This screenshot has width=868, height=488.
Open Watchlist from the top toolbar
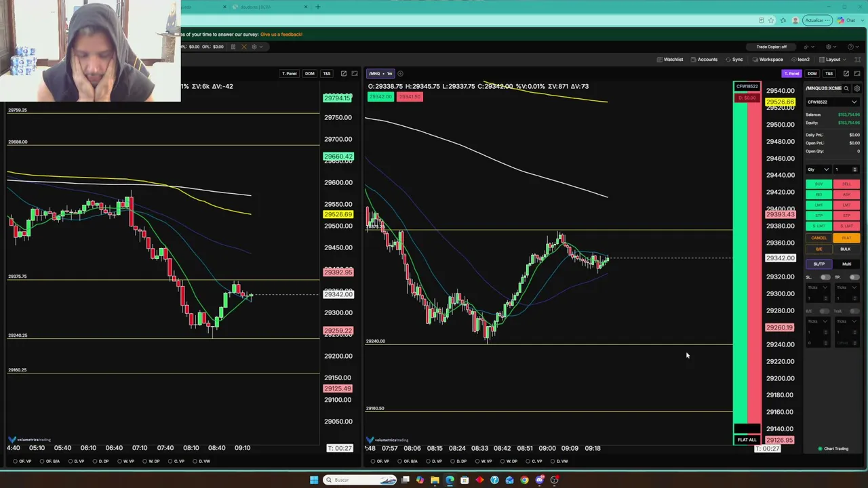point(670,60)
